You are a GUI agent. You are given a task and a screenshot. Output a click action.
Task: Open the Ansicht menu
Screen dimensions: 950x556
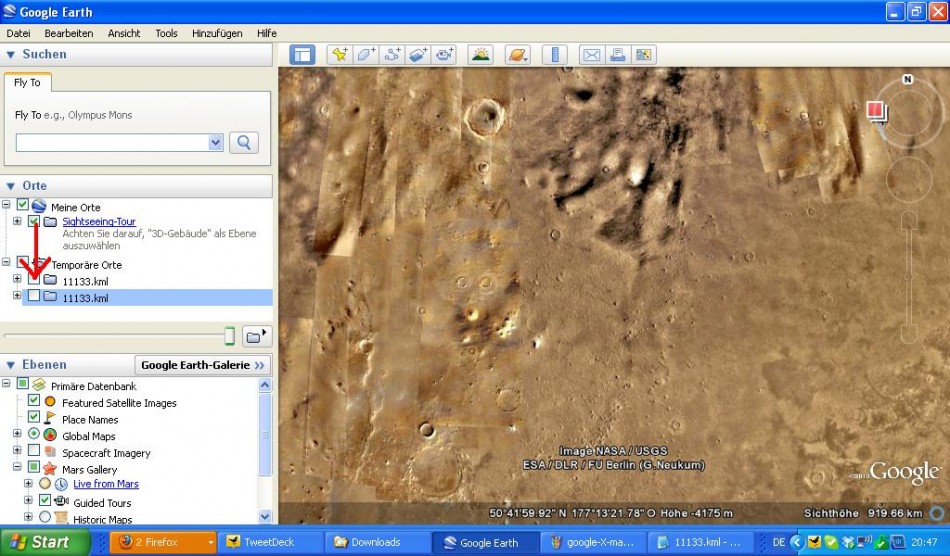coord(124,33)
